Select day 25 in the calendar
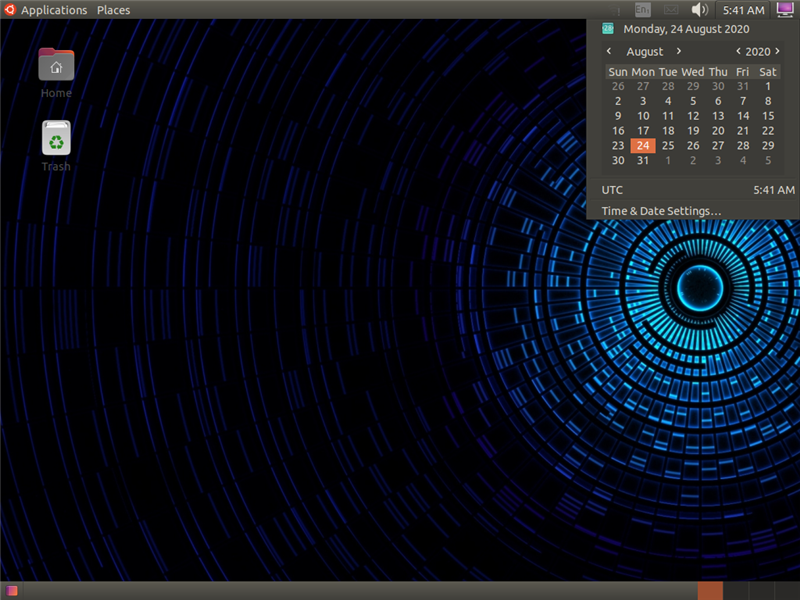This screenshot has height=600, width=800. 668,145
